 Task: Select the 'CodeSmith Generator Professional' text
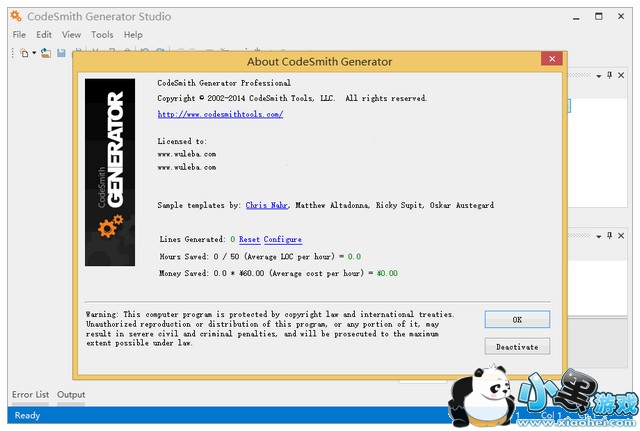point(224,83)
